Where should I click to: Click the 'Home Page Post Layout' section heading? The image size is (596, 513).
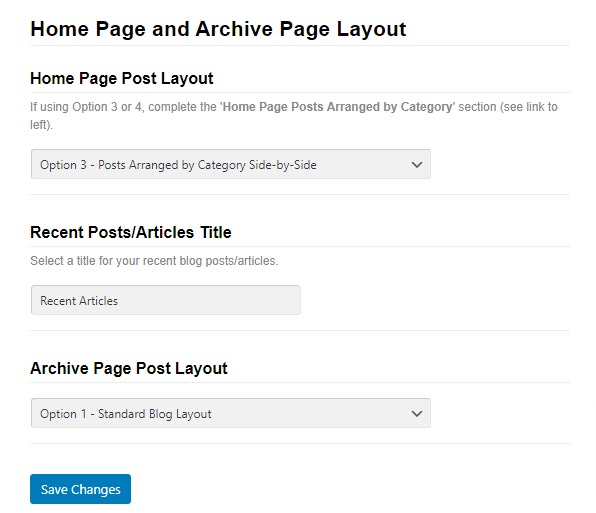point(122,79)
